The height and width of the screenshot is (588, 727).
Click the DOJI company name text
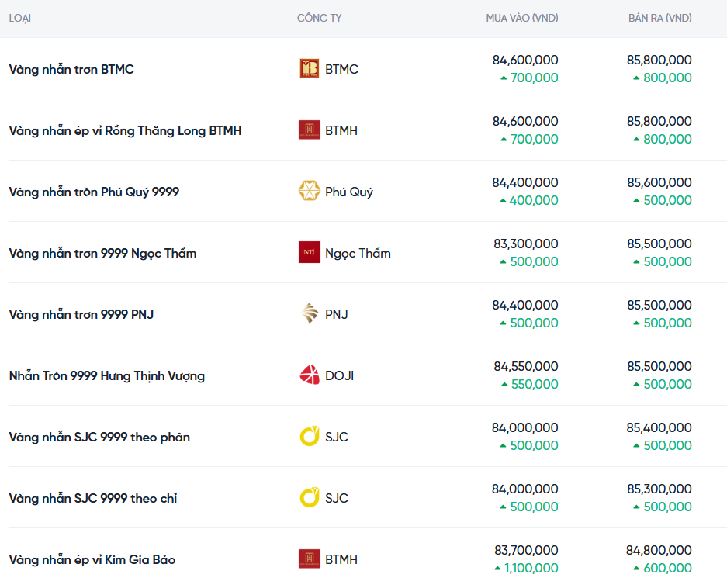click(x=340, y=375)
